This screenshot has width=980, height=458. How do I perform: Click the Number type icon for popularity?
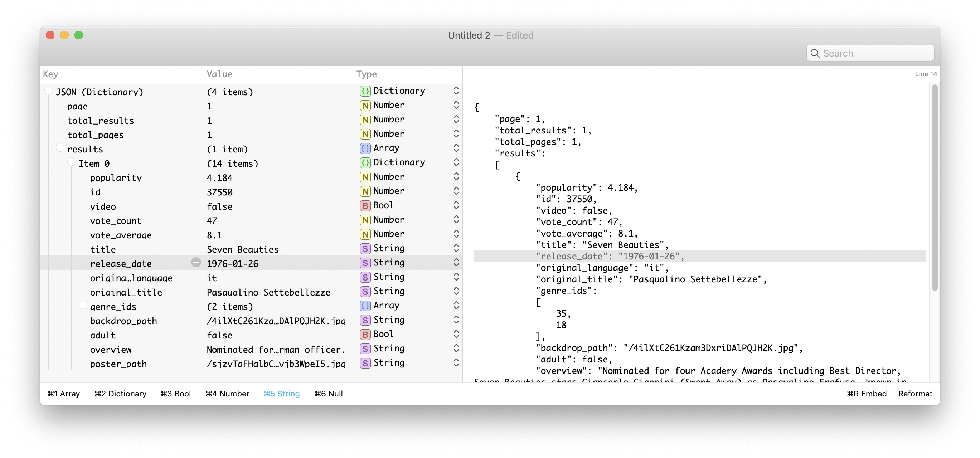coord(365,177)
